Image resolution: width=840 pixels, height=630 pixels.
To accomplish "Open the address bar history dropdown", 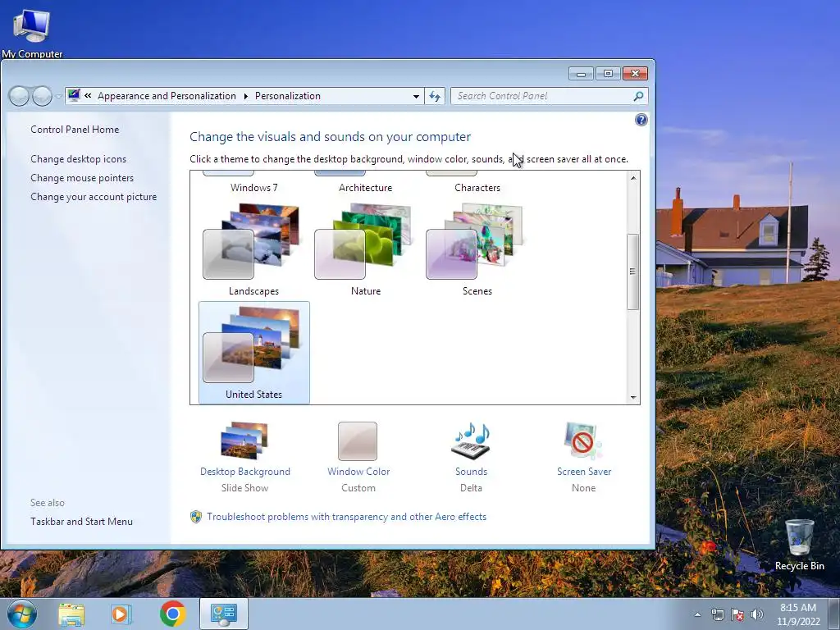I will click(x=416, y=97).
